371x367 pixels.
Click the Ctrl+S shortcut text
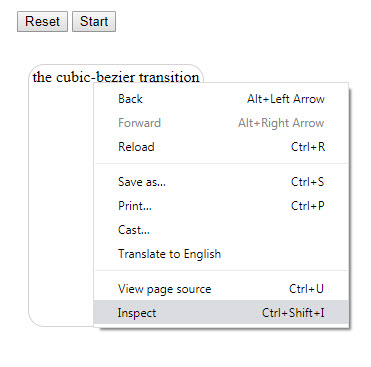[x=307, y=182]
